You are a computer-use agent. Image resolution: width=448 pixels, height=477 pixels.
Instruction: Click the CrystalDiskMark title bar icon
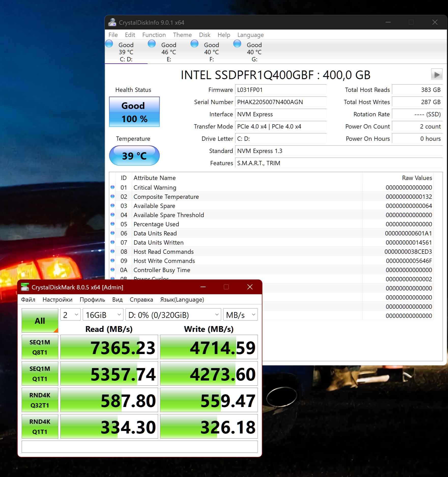[x=25, y=287]
